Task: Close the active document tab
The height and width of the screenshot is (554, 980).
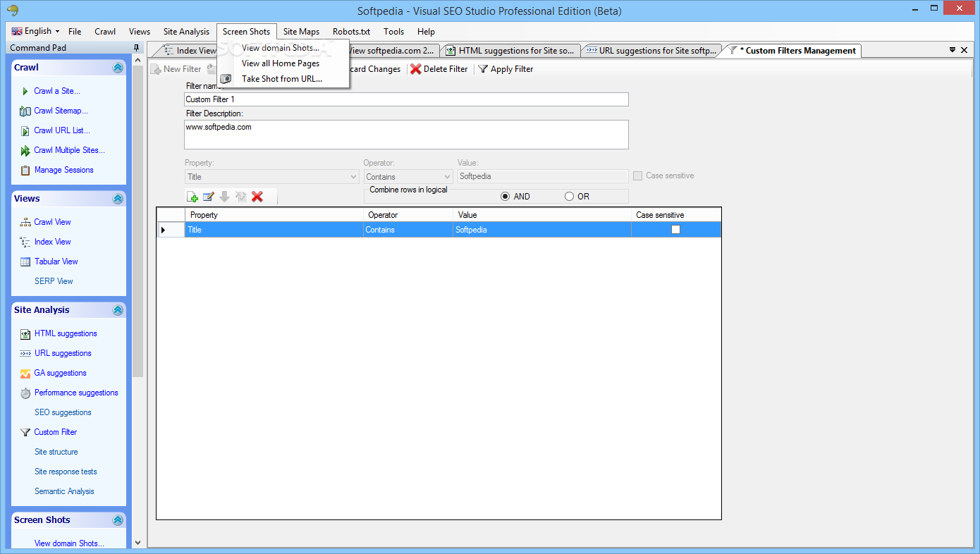Action: (x=964, y=50)
